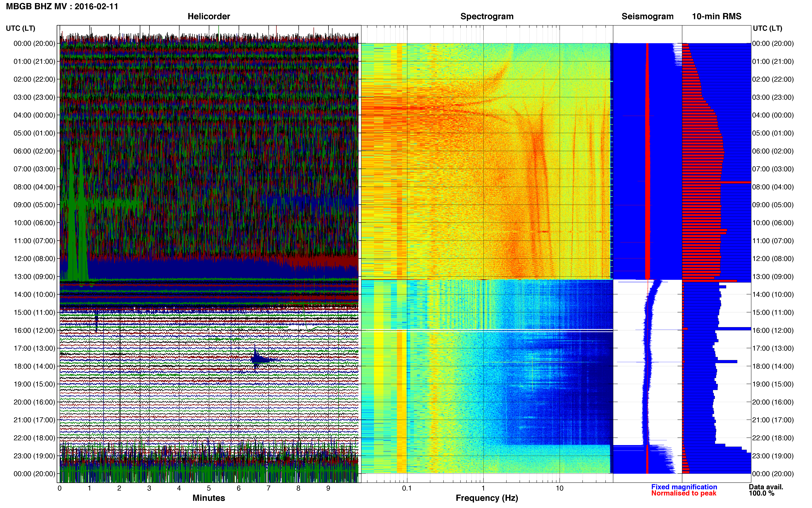Image resolution: width=812 pixels, height=508 pixels.
Task: Click left-axis time label 13:00 (09:00)
Action: point(34,277)
